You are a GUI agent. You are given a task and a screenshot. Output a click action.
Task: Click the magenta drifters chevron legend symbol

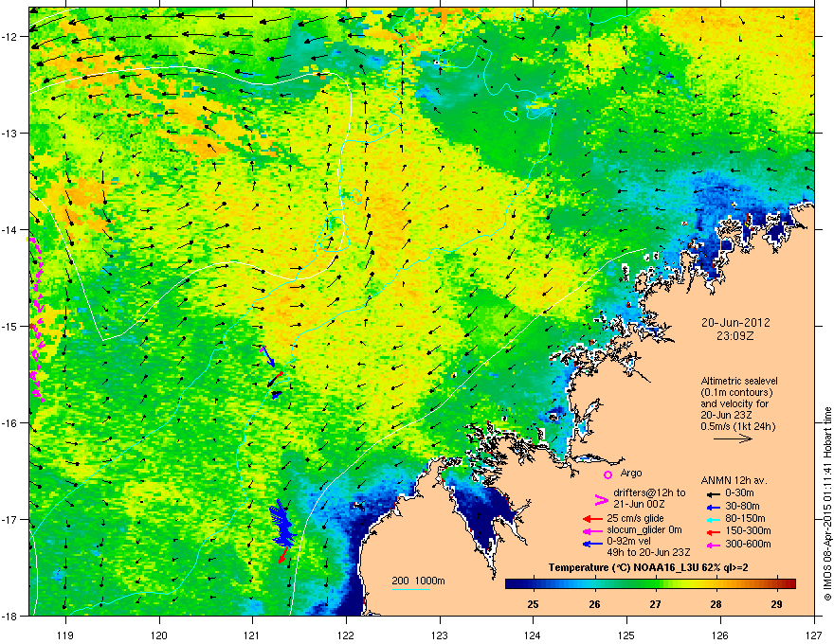[x=601, y=499]
